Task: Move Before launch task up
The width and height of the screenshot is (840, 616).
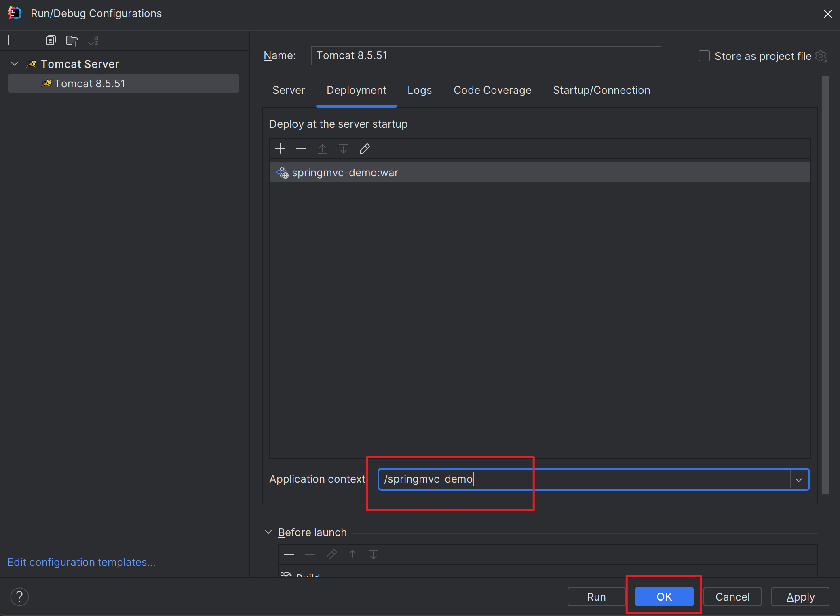Action: point(352,554)
